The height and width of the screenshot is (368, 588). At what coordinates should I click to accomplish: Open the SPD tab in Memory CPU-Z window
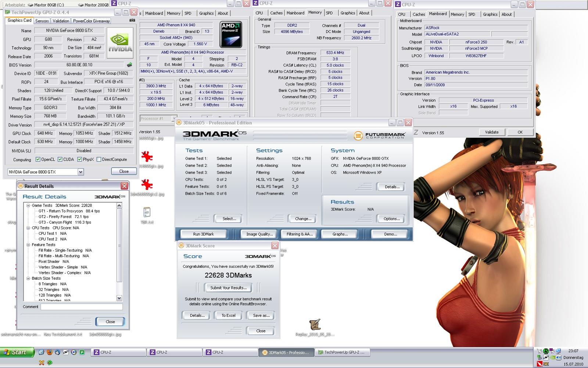click(329, 13)
